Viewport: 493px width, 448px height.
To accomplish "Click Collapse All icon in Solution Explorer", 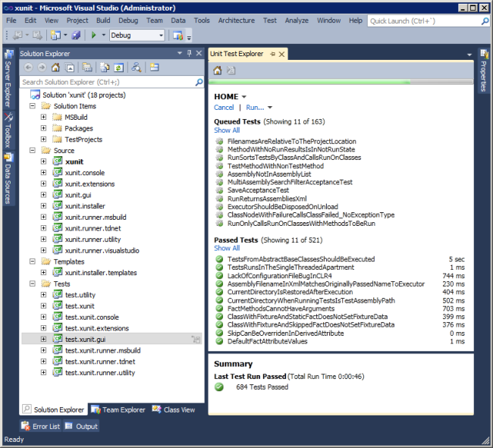I will tap(70, 67).
